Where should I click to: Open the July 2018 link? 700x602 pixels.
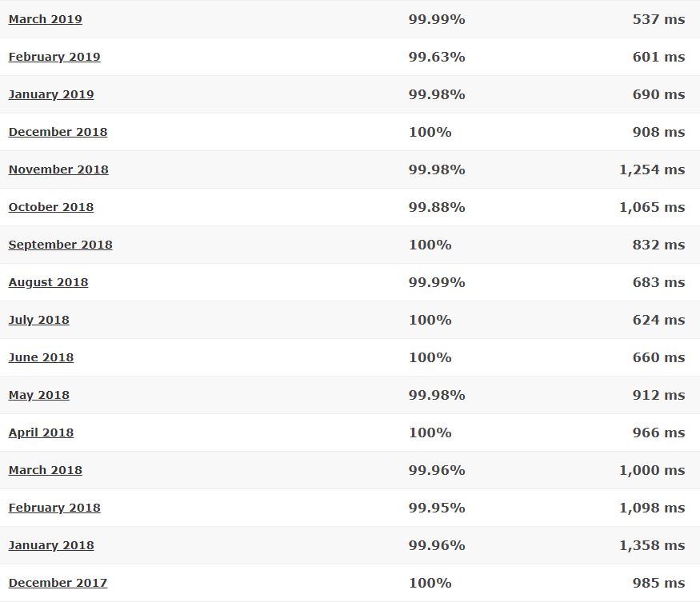pos(39,320)
